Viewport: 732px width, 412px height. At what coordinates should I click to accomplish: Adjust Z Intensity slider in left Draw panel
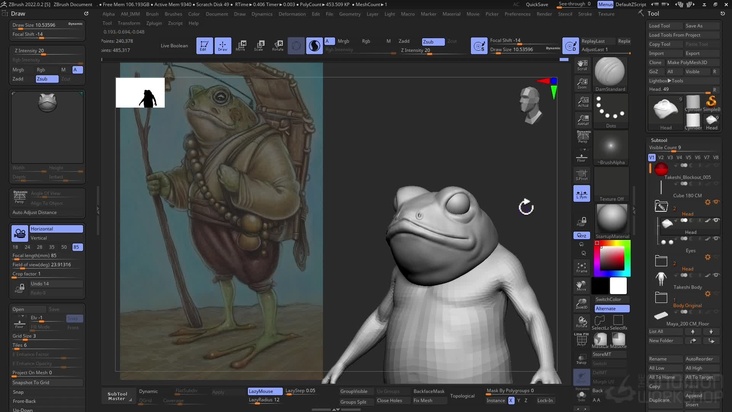click(x=47, y=51)
